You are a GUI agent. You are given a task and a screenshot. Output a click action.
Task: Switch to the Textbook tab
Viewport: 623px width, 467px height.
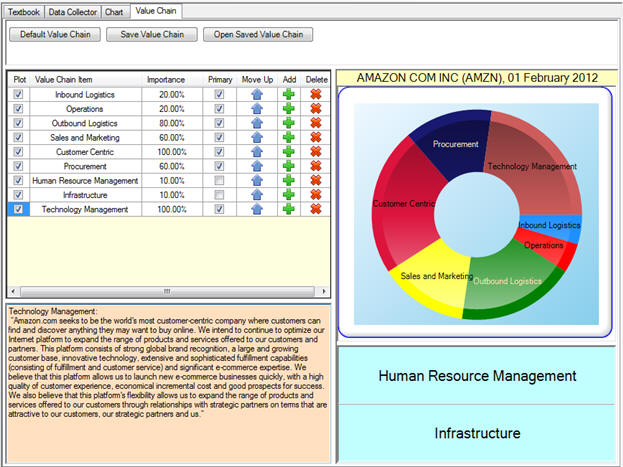pos(24,12)
